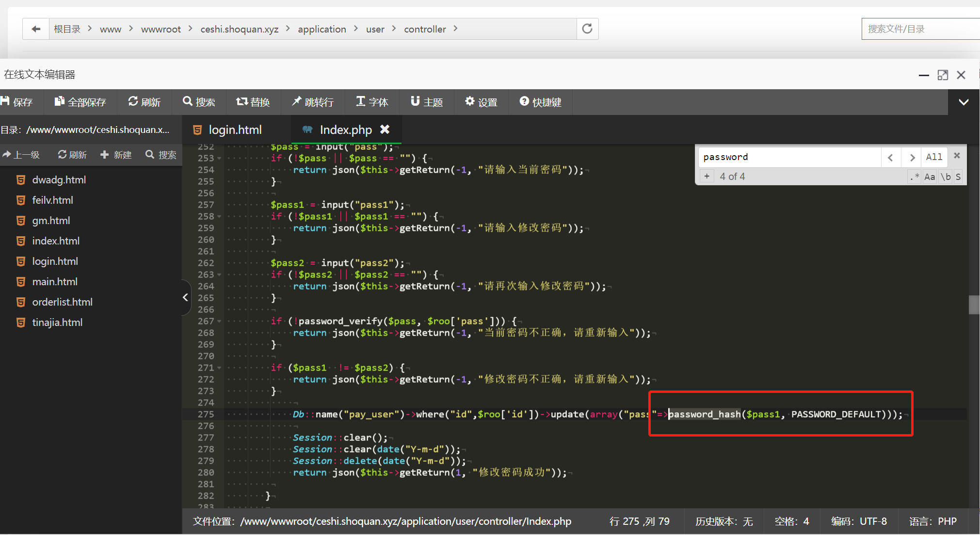Toggle case-sensitive search option
The image size is (980, 535).
tap(930, 177)
